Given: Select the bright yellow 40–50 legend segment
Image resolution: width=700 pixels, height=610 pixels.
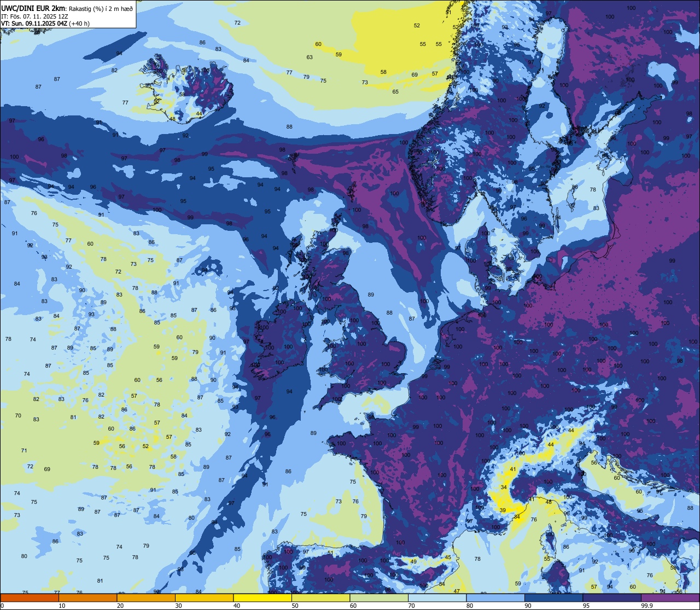Looking at the screenshot, I should (x=262, y=597).
